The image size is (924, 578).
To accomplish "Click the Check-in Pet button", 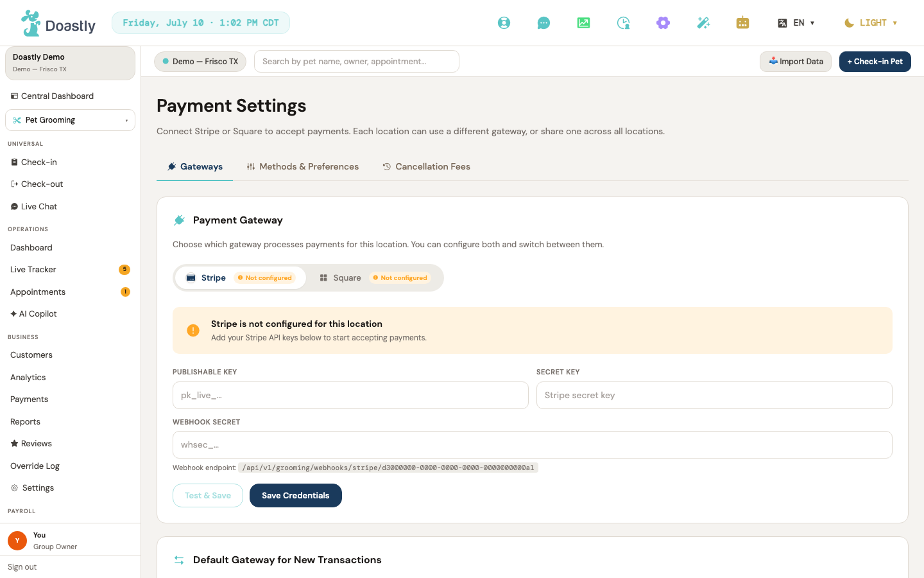I will point(875,62).
